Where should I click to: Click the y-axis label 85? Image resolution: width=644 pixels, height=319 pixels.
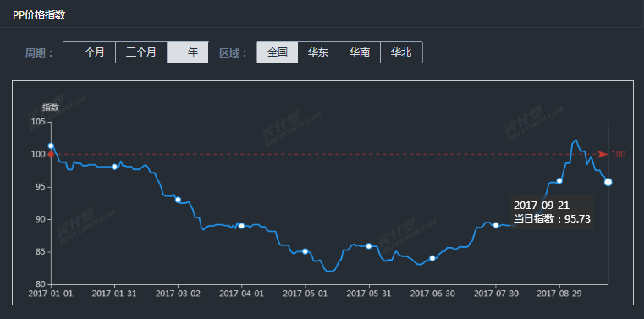[x=41, y=251]
